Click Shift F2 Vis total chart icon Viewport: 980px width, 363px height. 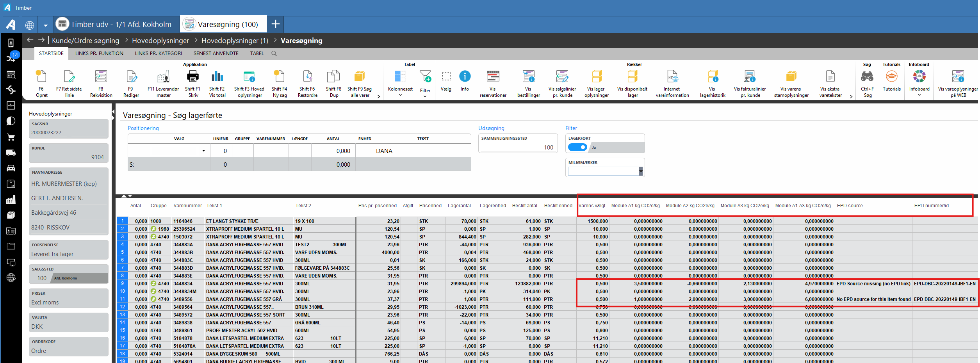tap(217, 77)
